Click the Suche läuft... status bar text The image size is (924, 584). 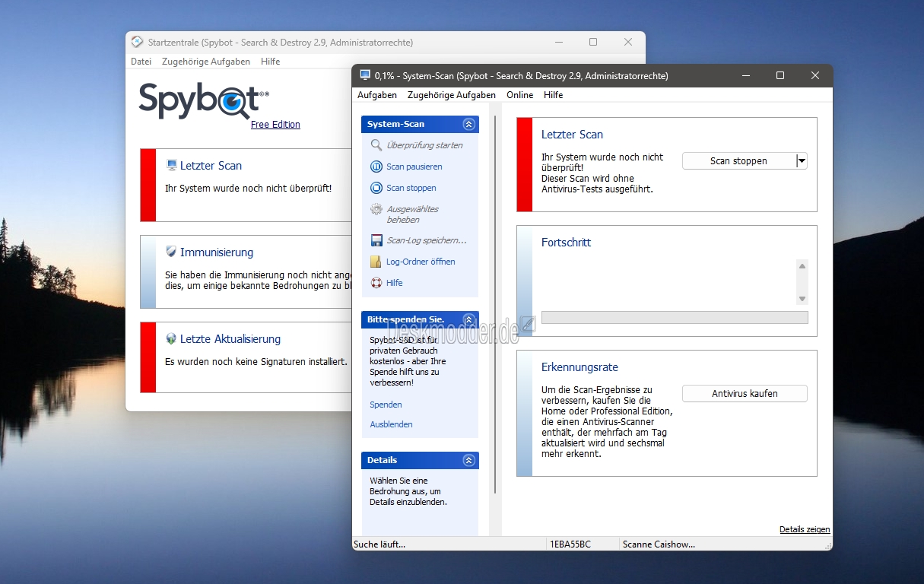[379, 544]
